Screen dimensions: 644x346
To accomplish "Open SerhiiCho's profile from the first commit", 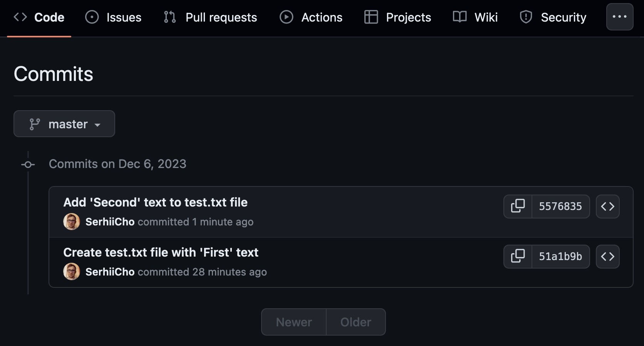I will point(110,222).
